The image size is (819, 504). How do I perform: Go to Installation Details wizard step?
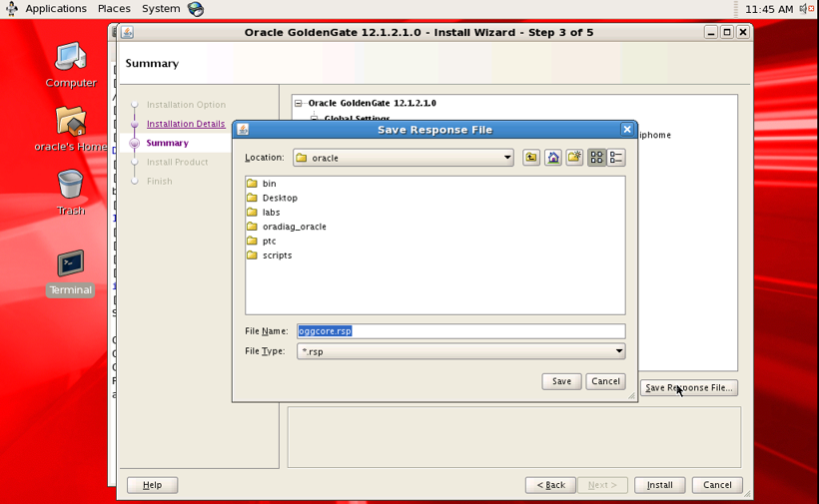pos(186,124)
